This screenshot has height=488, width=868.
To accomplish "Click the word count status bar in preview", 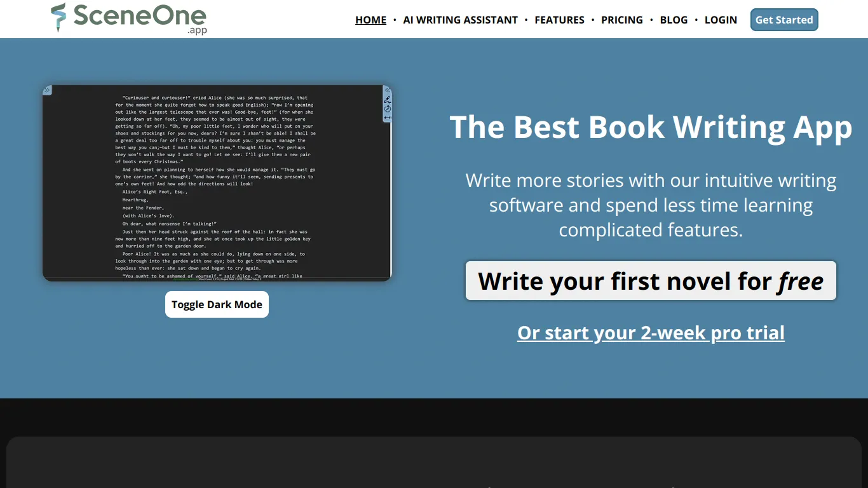I will point(217,279).
